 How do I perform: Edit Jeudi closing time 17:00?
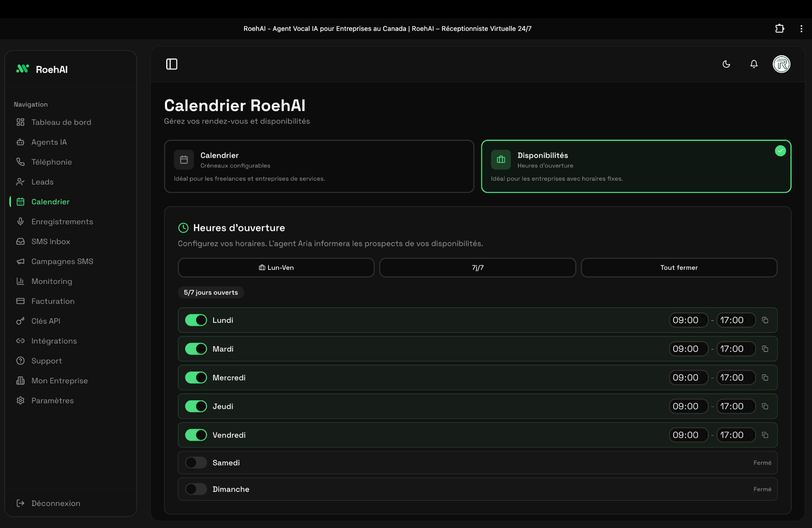(736, 407)
